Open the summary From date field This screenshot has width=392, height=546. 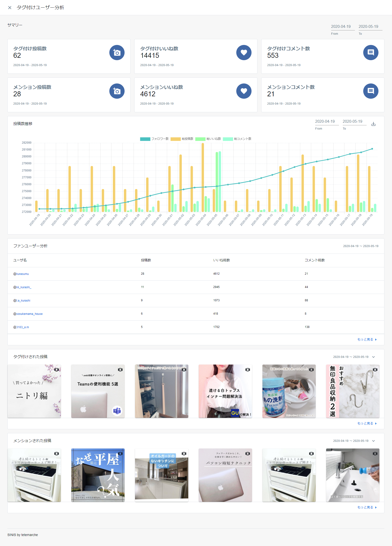point(342,26)
